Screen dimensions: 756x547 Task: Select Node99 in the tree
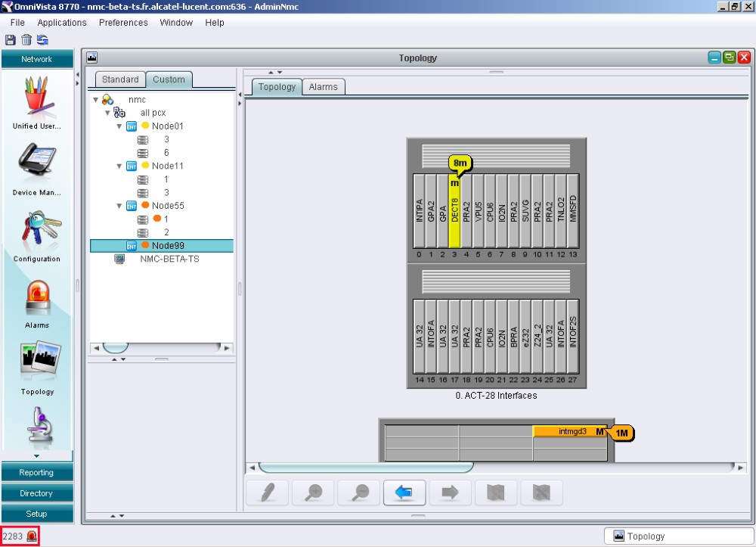tap(162, 246)
